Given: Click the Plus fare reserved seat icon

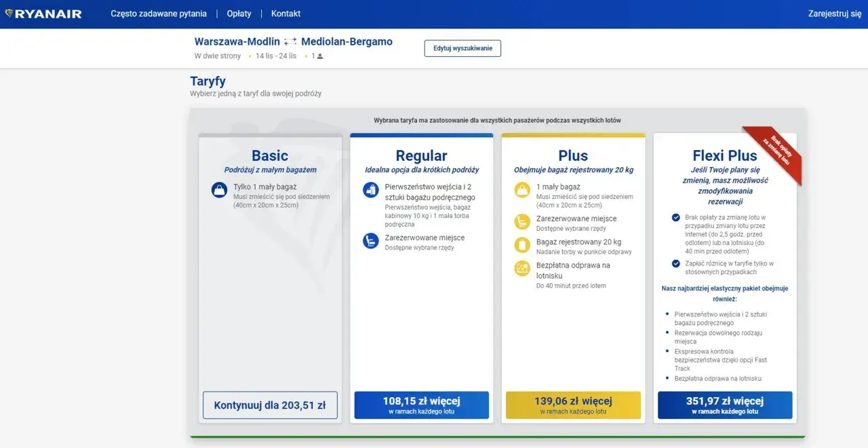Looking at the screenshot, I should click(x=522, y=221).
